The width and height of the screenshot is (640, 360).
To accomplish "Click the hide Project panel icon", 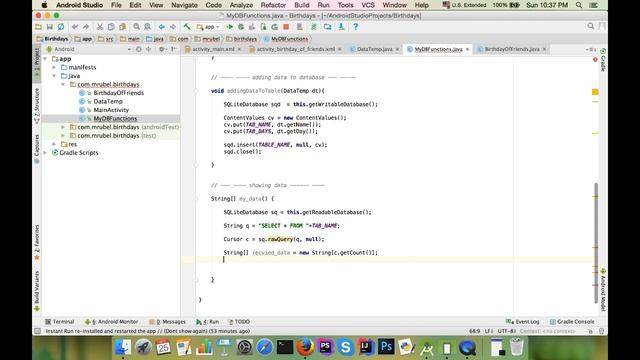I will coord(174,49).
